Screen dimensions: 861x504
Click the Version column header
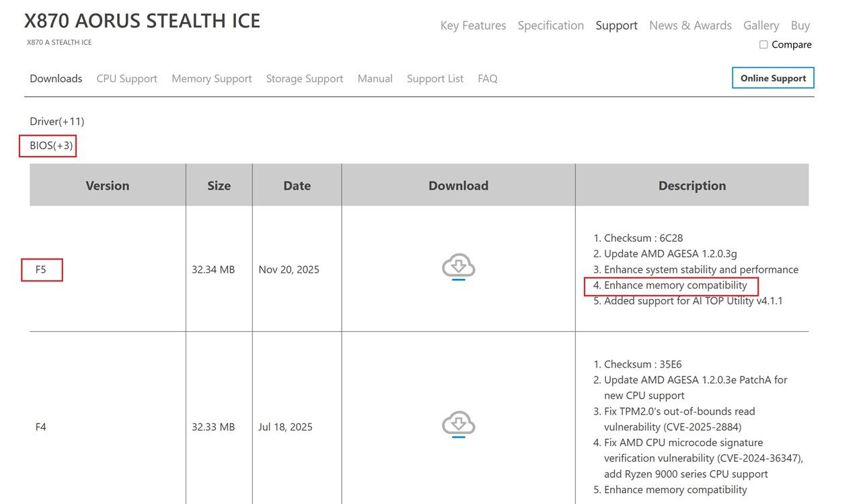click(x=108, y=185)
